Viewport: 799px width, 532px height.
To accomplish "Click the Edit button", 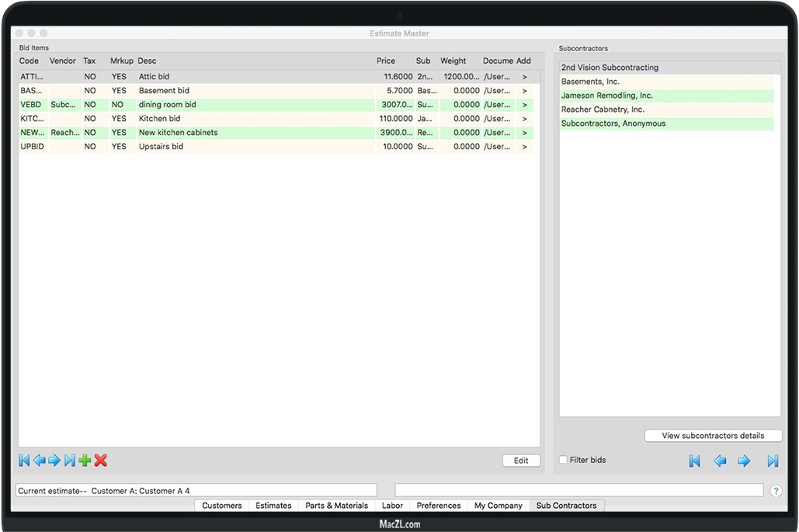I will coord(521,461).
